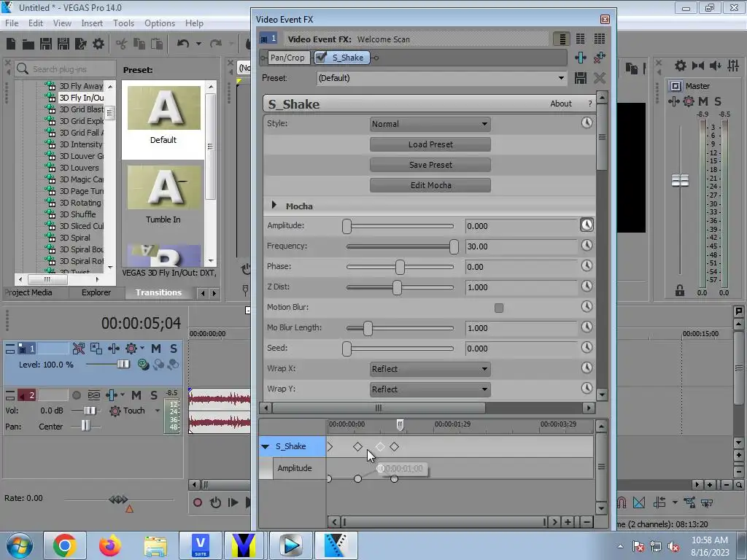Open the Insert menu
The height and width of the screenshot is (560, 747).
(x=92, y=23)
